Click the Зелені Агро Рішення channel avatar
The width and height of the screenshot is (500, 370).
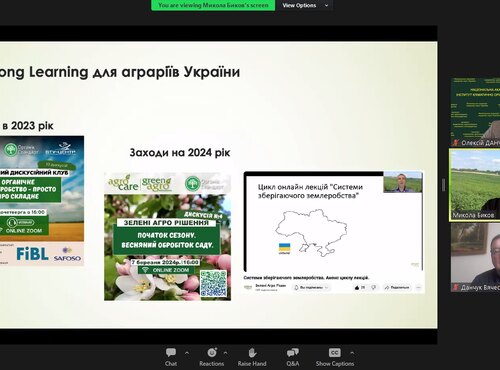point(248,287)
